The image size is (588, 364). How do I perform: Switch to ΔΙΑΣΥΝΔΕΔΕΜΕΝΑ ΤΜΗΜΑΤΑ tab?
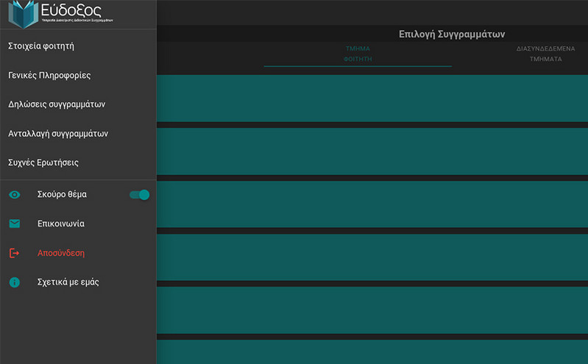tap(545, 54)
